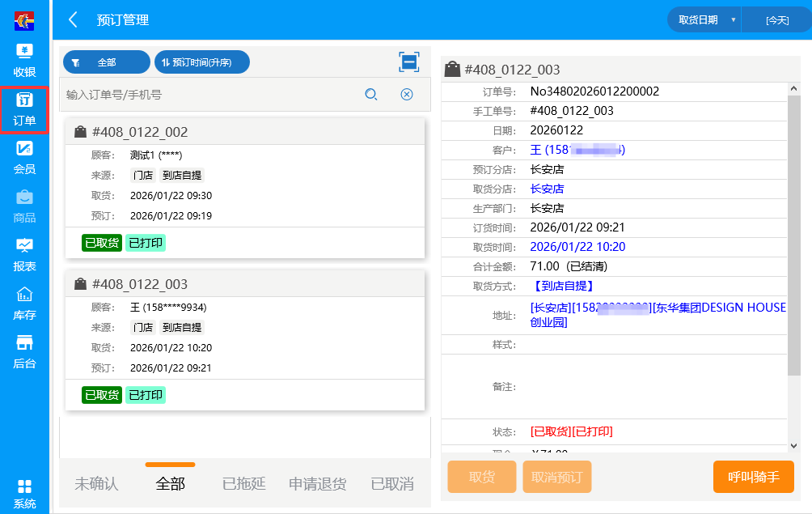
Task: Click total amount 71.00 (已结清)
Action: [569, 266]
